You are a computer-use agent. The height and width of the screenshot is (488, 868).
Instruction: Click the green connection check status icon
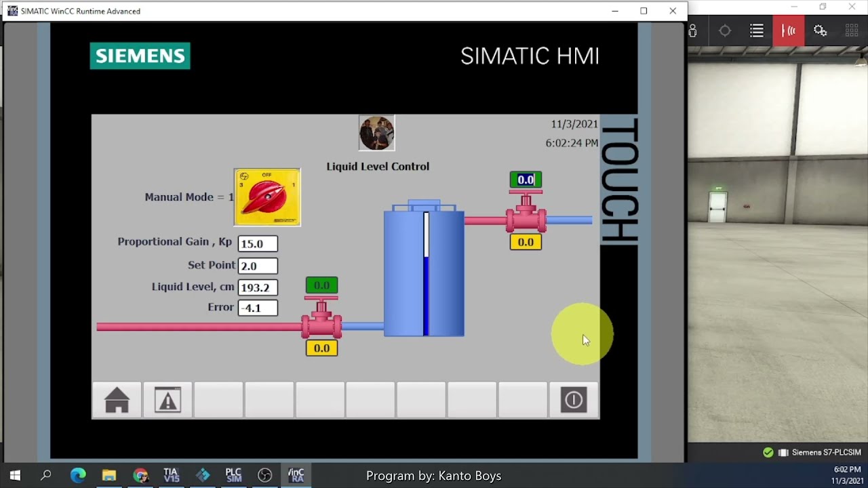(768, 452)
